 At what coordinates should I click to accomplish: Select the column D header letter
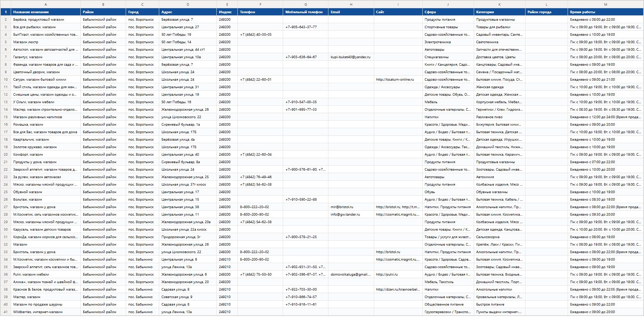(188, 4)
